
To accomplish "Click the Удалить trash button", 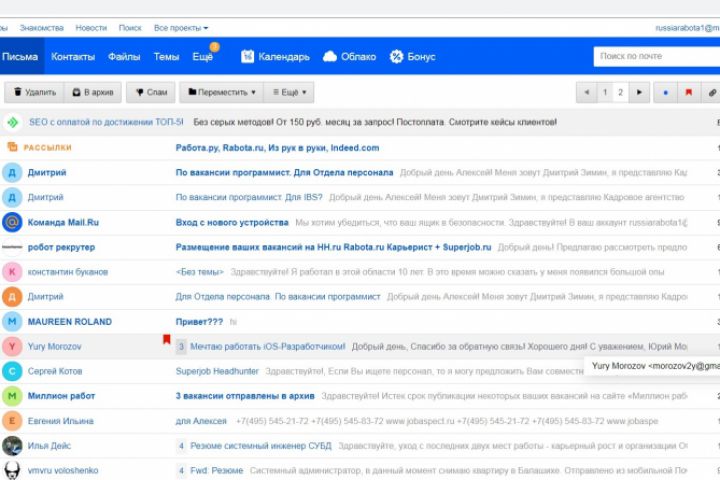I will tap(34, 92).
